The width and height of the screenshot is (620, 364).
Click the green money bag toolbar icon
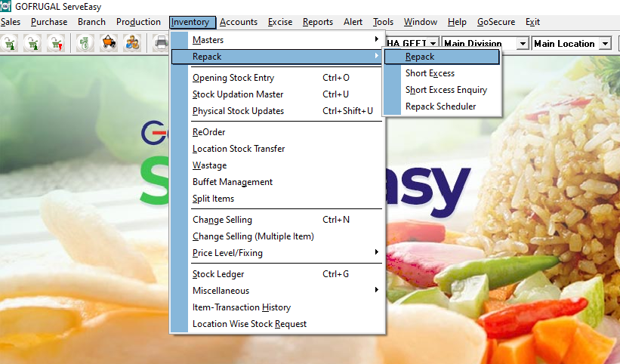click(85, 43)
